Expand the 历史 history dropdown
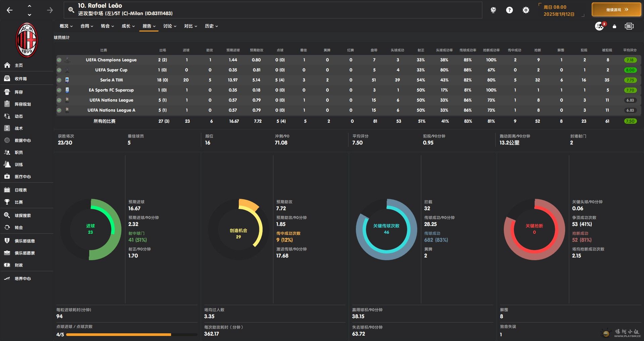 point(211,26)
